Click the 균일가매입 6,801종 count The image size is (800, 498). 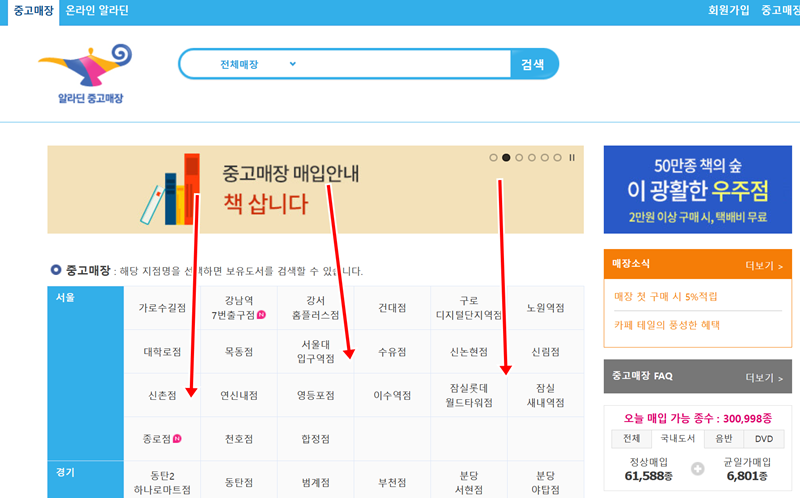click(747, 469)
